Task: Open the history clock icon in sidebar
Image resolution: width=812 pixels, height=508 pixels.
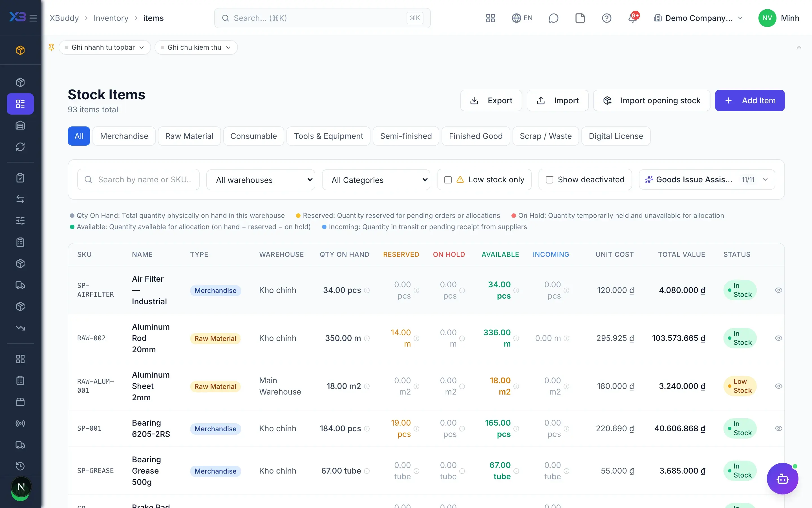Action: pos(20,466)
